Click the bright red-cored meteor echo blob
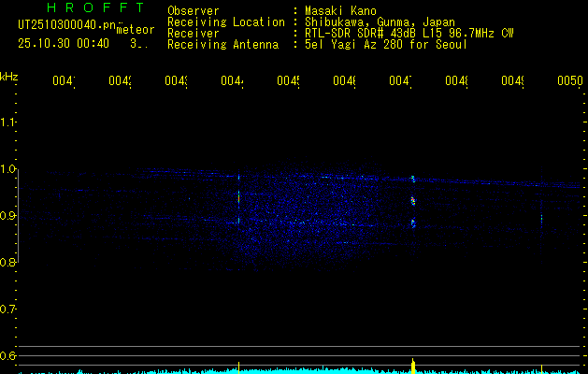This screenshot has width=588, height=374. [x=413, y=201]
